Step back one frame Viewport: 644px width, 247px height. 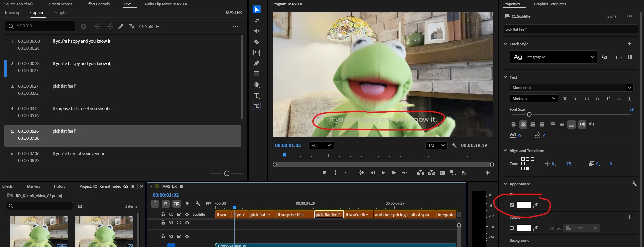[373, 173]
